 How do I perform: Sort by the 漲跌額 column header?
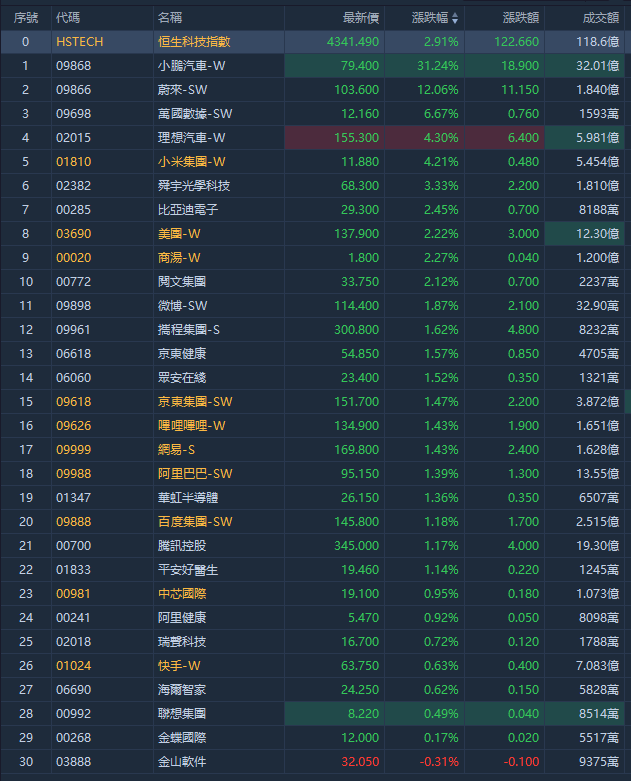[x=521, y=18]
